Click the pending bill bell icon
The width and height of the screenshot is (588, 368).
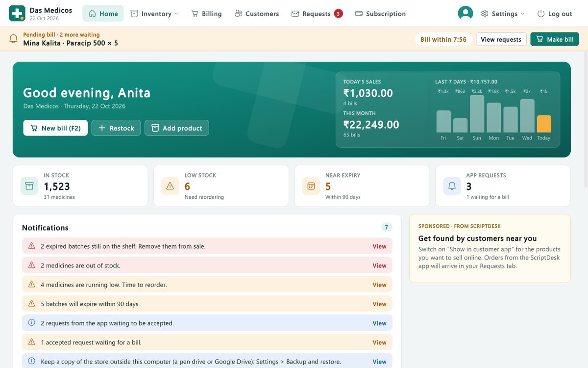[14, 39]
